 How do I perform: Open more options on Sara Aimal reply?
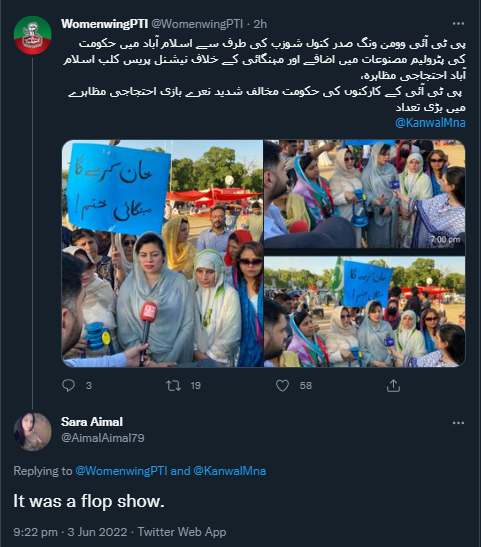tap(458, 423)
